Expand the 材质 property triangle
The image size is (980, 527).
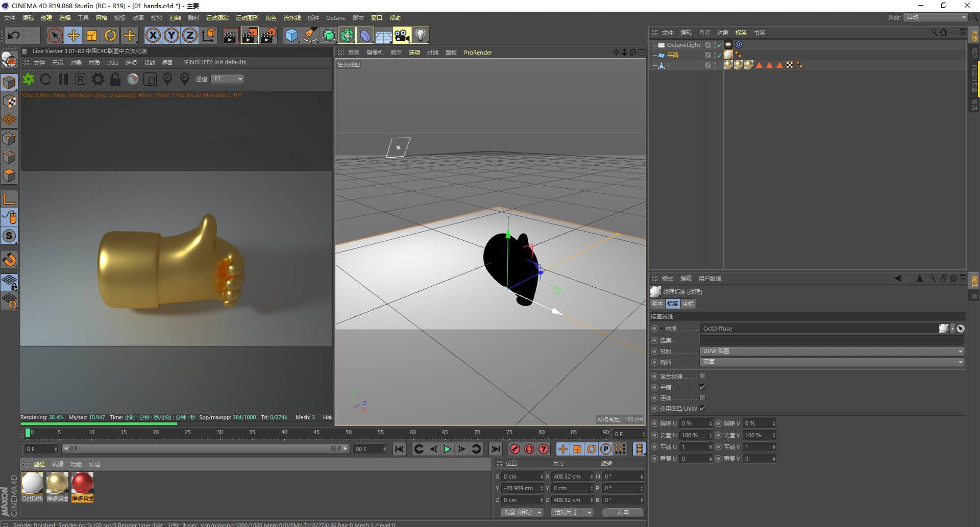click(x=662, y=329)
